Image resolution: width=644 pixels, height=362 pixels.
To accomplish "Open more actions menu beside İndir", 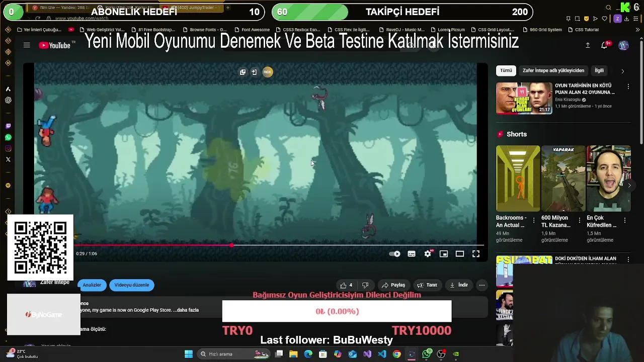I will (482, 285).
